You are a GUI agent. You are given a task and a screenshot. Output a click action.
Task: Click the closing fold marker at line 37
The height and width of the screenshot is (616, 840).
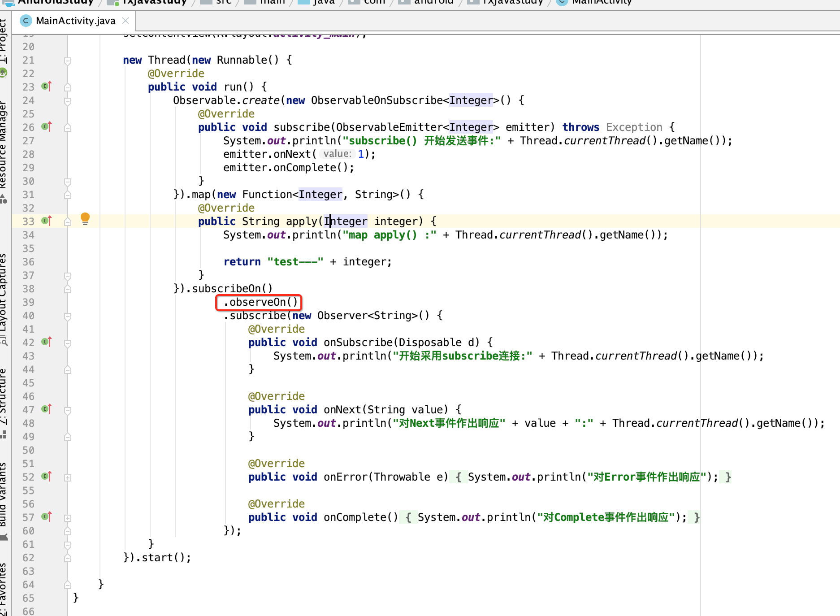(68, 276)
